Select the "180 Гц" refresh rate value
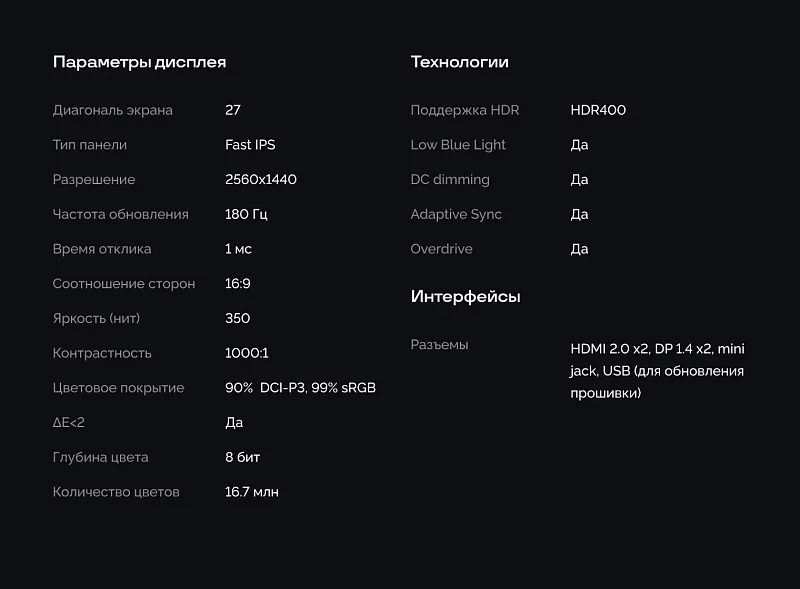This screenshot has height=589, width=800. pos(246,214)
